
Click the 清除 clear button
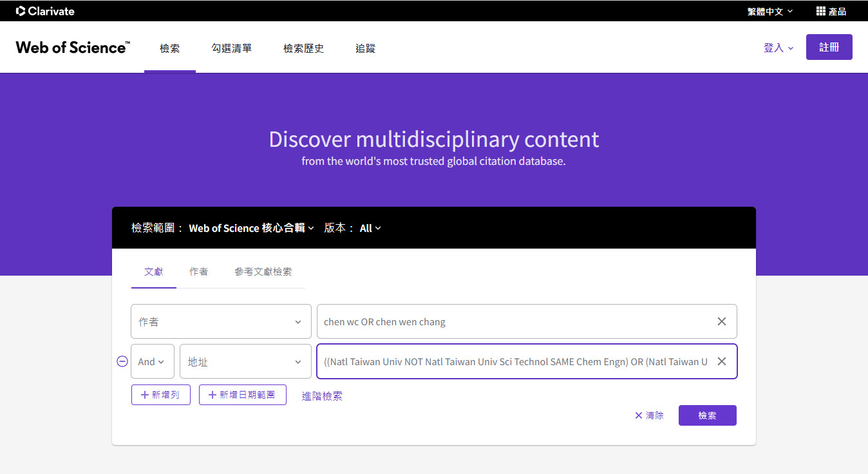point(649,415)
